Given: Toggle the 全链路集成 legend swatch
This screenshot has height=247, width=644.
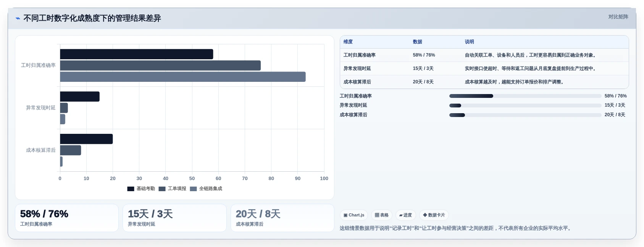Looking at the screenshot, I should 193,189.
